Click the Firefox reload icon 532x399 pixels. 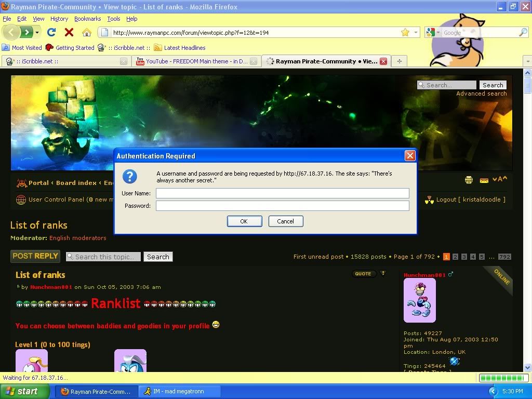(51, 32)
